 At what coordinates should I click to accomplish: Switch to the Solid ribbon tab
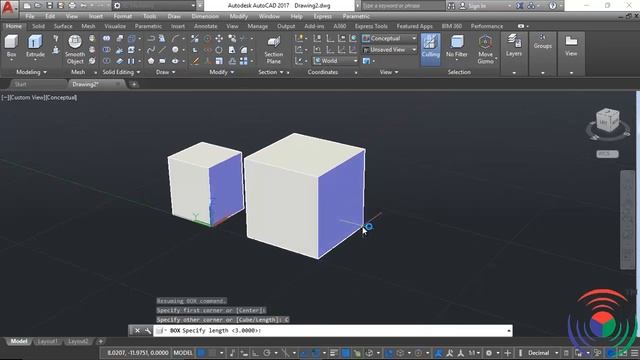(38, 26)
